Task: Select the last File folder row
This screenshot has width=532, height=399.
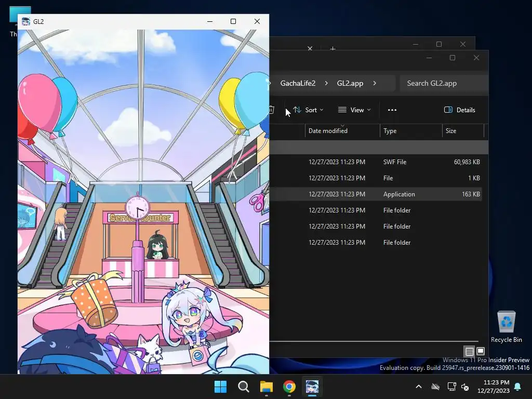Action: click(x=376, y=243)
